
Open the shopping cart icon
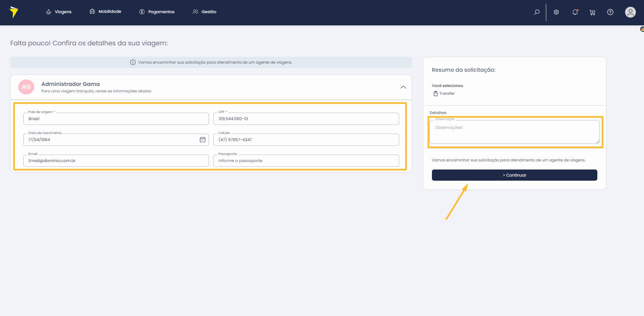pyautogui.click(x=592, y=13)
